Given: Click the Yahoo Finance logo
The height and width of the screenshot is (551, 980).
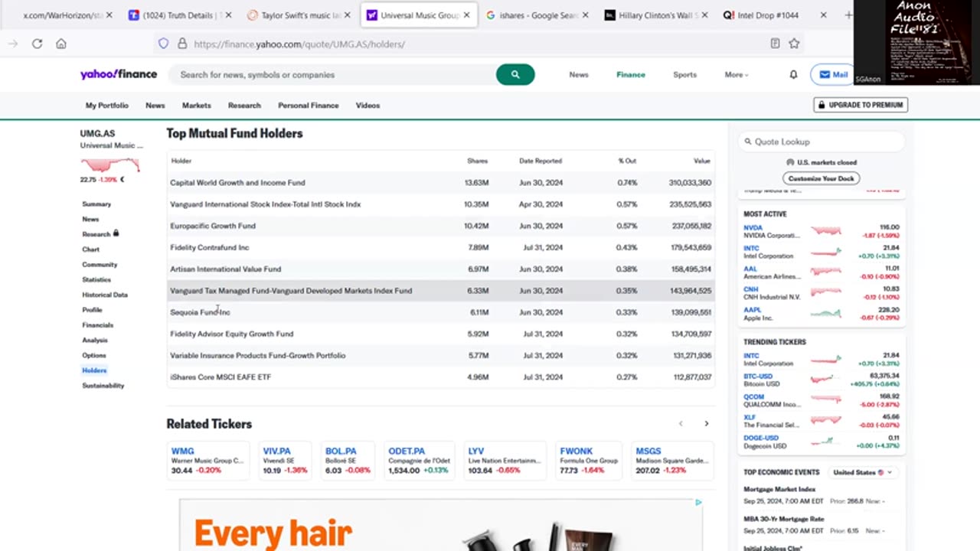Looking at the screenshot, I should pos(119,74).
